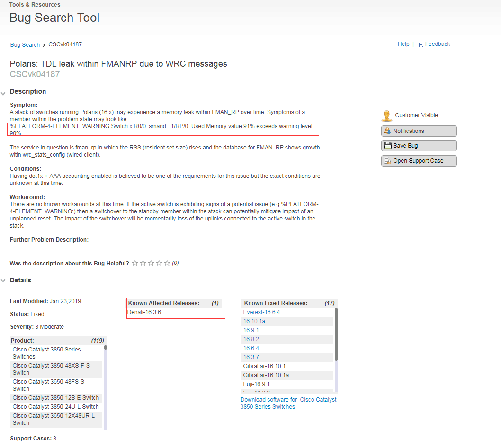Screen dimensions: 501x448
Task: Go back to Bug Search breadcrumb
Action: 25,45
